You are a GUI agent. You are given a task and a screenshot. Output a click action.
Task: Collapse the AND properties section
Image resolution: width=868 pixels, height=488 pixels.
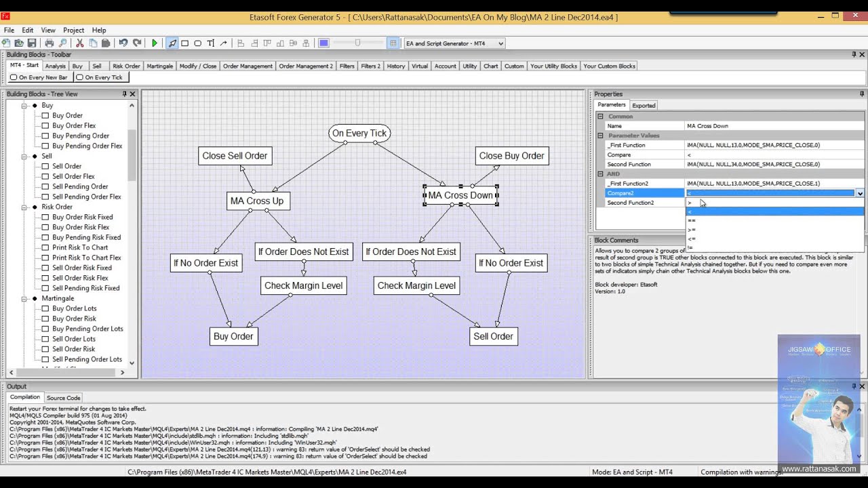coord(600,174)
